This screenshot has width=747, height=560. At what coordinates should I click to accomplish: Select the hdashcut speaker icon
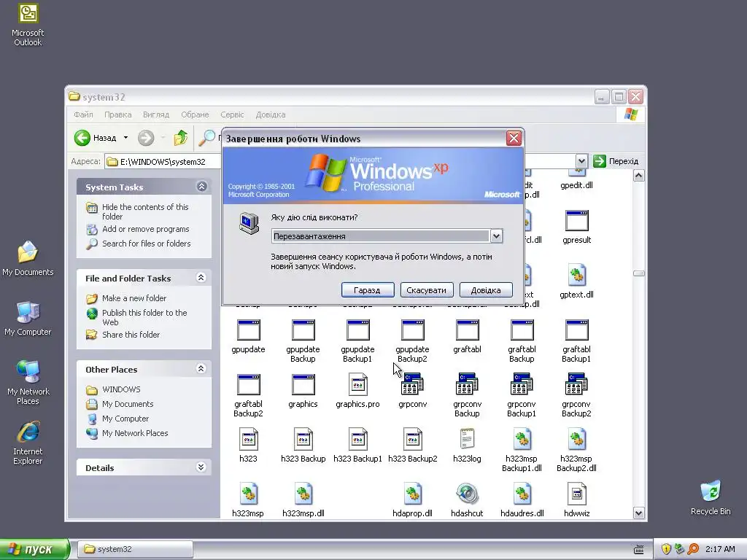tap(467, 494)
